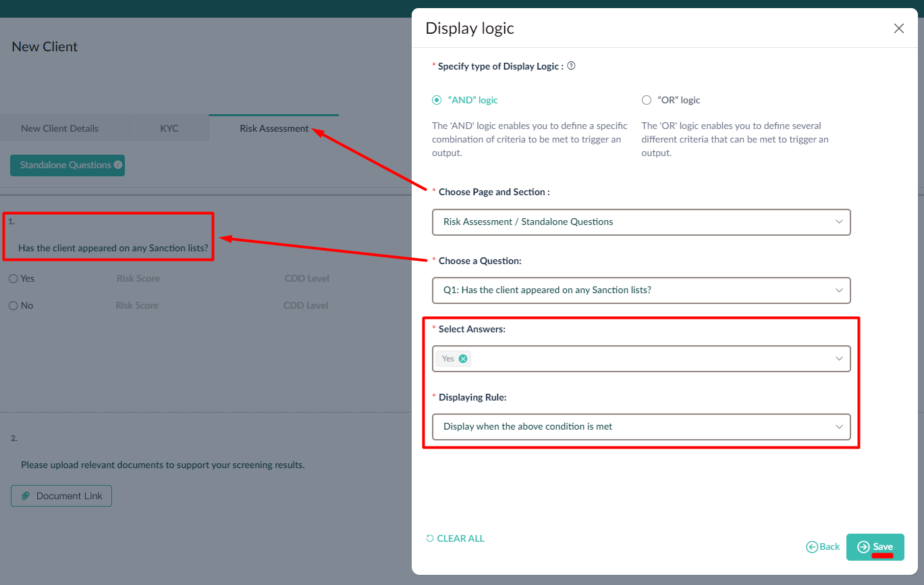924x585 pixels.
Task: Switch to the KYC tab
Action: coord(169,128)
